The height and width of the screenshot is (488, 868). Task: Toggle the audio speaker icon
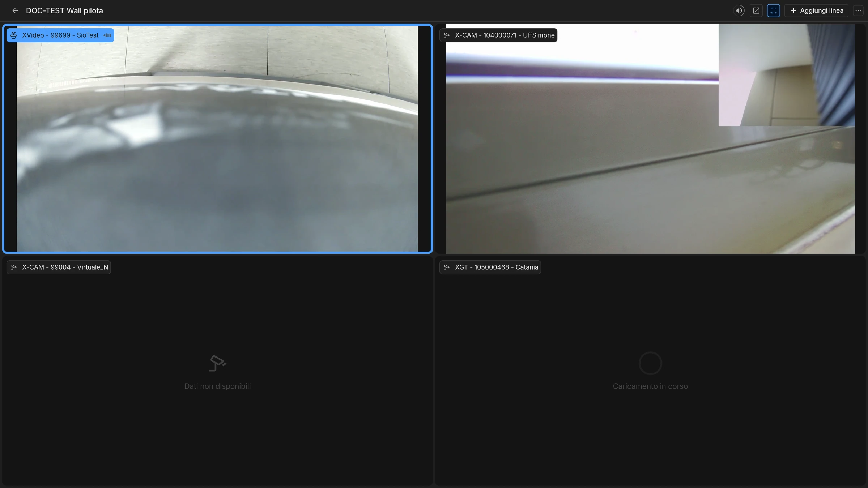pos(739,11)
